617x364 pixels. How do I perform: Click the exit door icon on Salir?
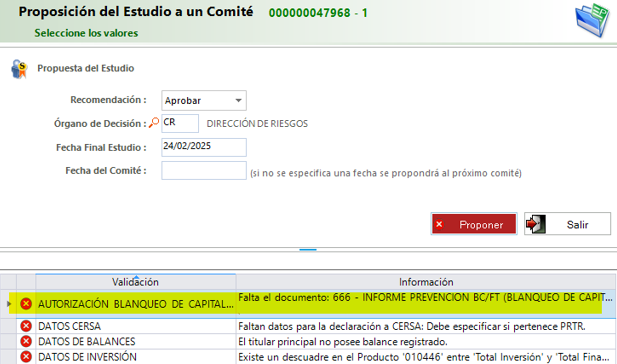[536, 224]
